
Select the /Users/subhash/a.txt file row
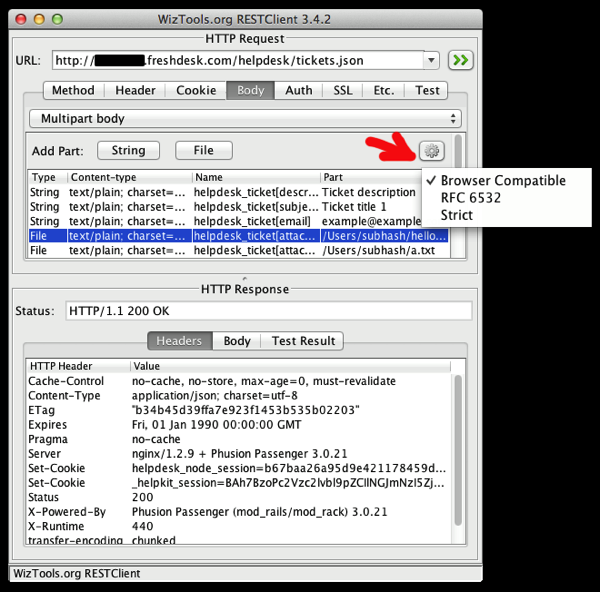point(238,250)
